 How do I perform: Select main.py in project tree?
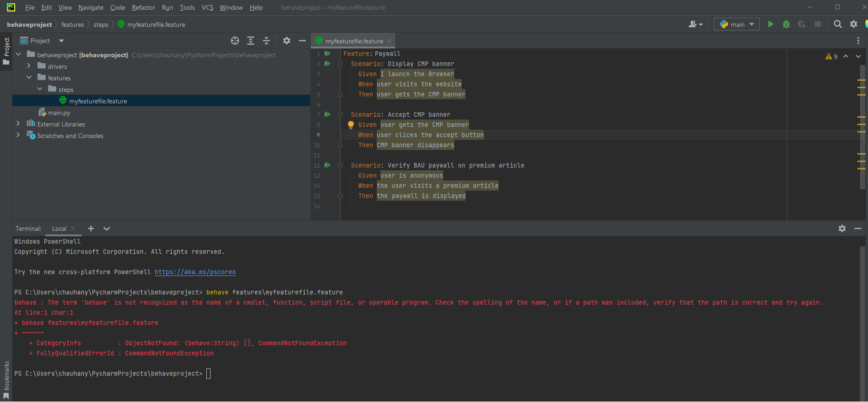tap(59, 113)
